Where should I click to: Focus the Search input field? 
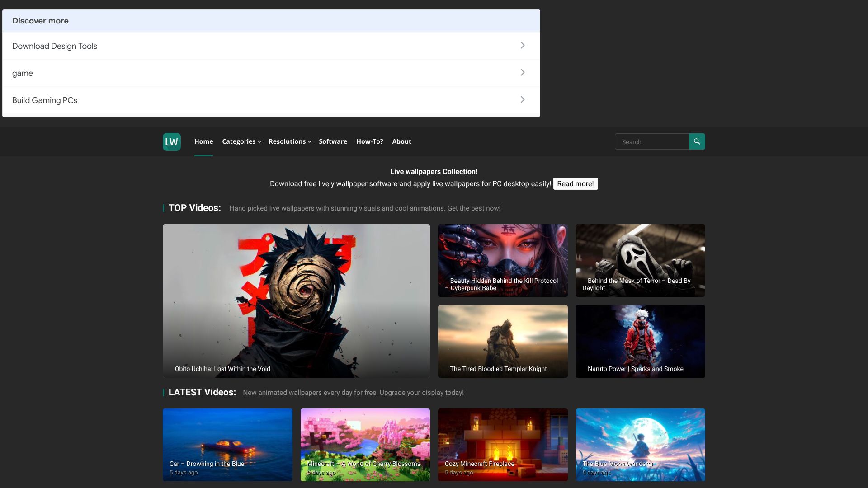pyautogui.click(x=652, y=141)
